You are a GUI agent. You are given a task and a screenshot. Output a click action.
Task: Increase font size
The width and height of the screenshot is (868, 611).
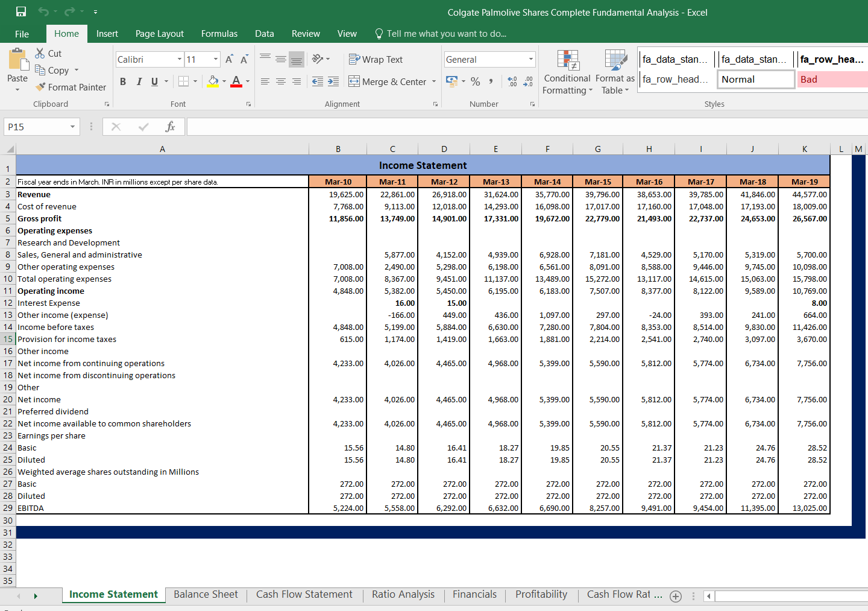click(x=229, y=59)
